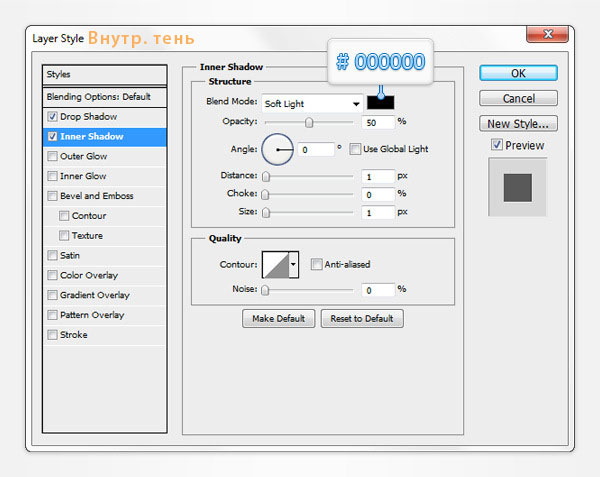Open the Contour picker dropdown arrow
Image resolution: width=600 pixels, height=477 pixels.
(293, 264)
